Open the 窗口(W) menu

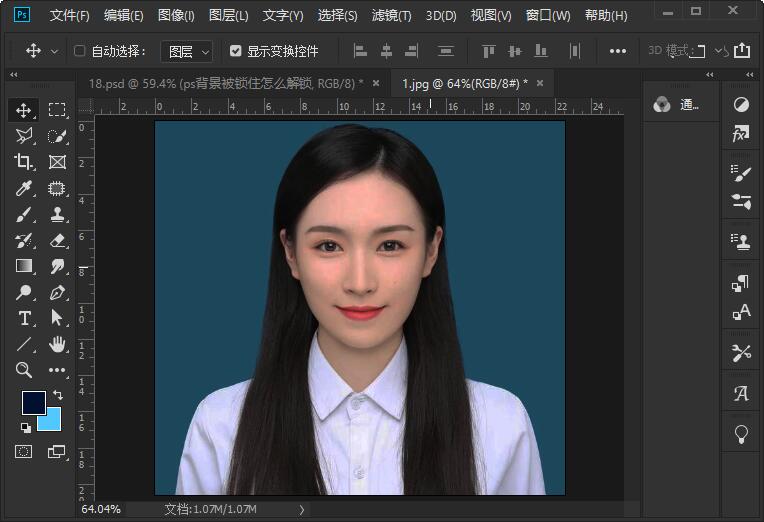pyautogui.click(x=548, y=16)
